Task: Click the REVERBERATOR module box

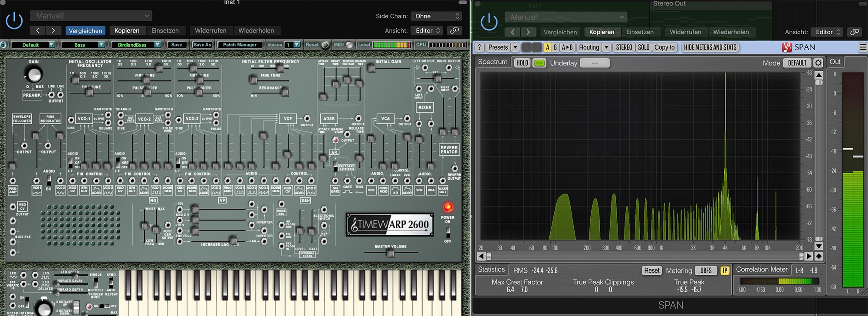Action: (449, 149)
